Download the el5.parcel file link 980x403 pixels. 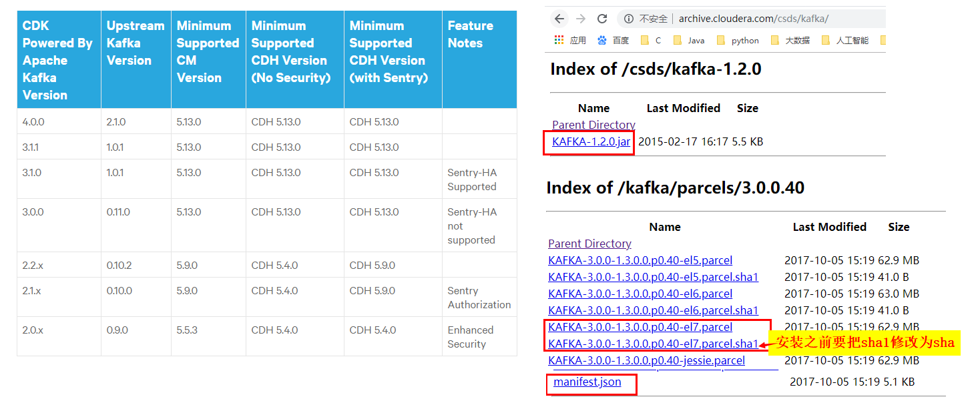(640, 260)
